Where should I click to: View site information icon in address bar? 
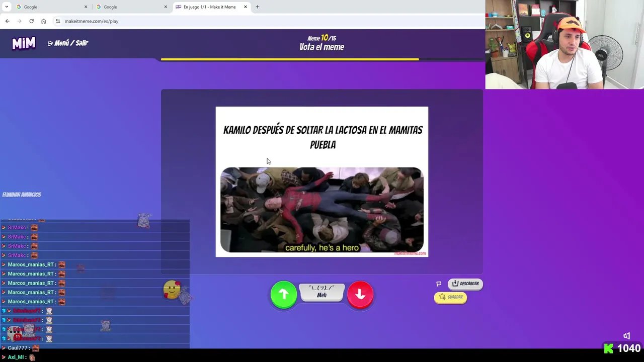(x=58, y=21)
